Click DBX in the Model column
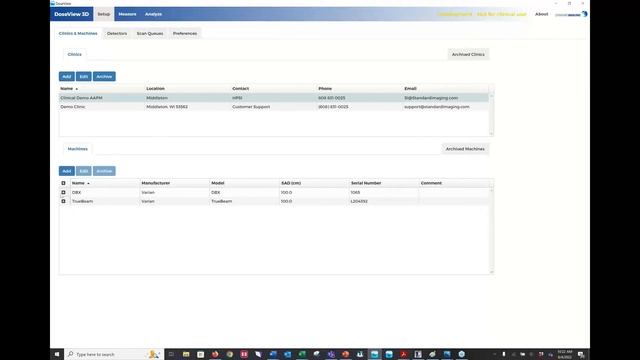This screenshot has height=360, width=640. pyautogui.click(x=216, y=193)
